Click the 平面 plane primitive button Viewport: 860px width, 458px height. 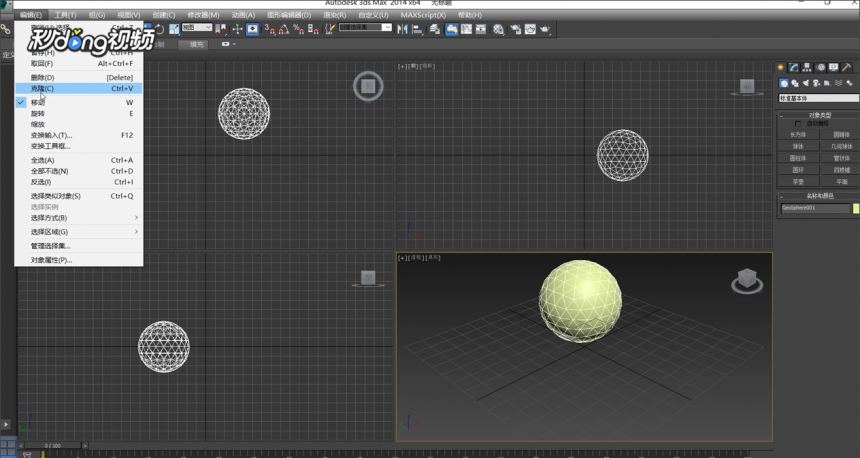click(x=840, y=182)
